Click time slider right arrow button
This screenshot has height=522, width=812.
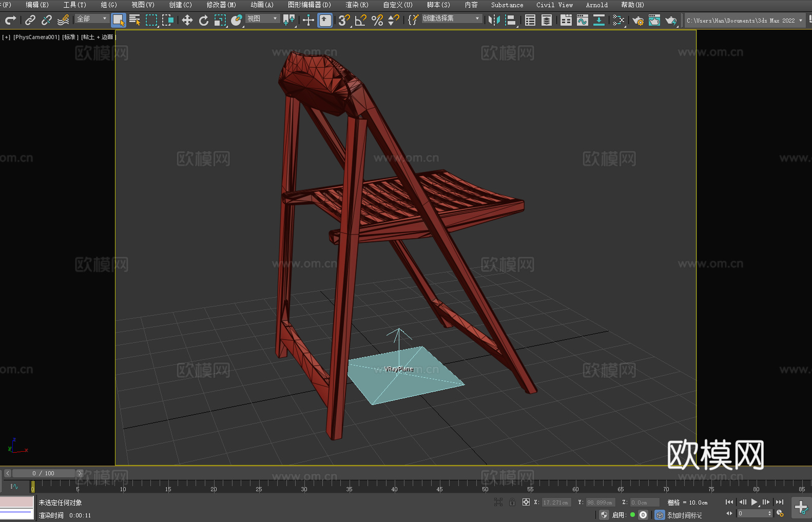click(x=80, y=473)
